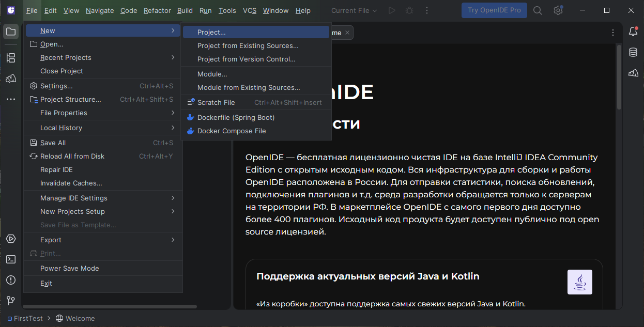Select Repair IDE

103,169
